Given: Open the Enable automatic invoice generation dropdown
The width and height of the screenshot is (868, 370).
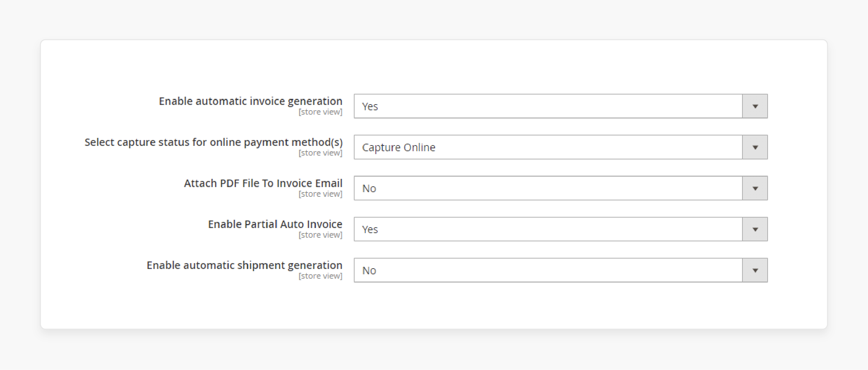Looking at the screenshot, I should [x=560, y=106].
